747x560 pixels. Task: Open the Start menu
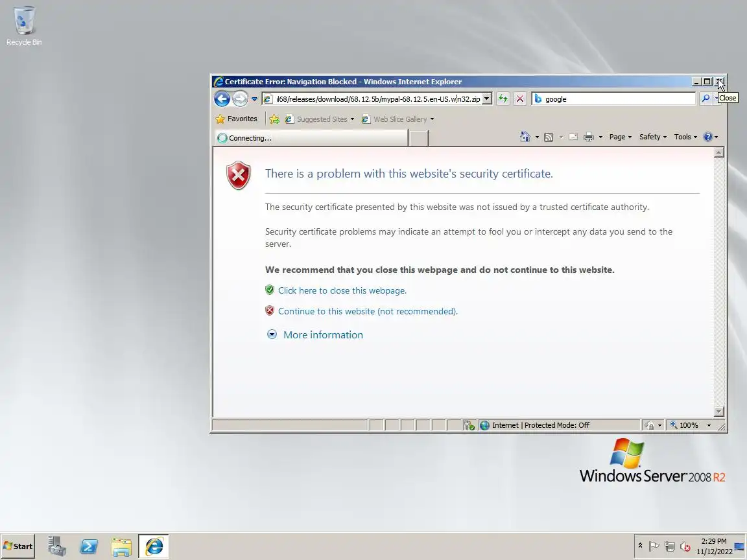pyautogui.click(x=18, y=546)
